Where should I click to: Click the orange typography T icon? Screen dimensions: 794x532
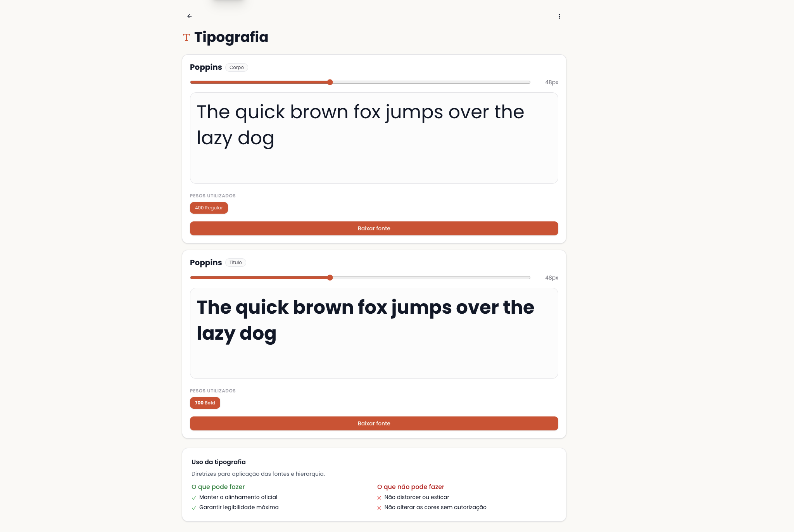(186, 37)
